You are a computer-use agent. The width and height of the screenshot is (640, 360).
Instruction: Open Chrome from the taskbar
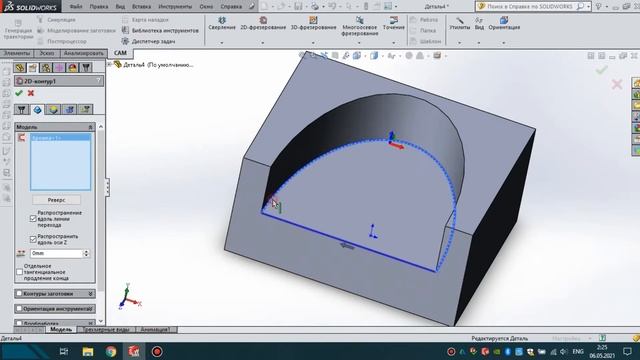(x=111, y=351)
